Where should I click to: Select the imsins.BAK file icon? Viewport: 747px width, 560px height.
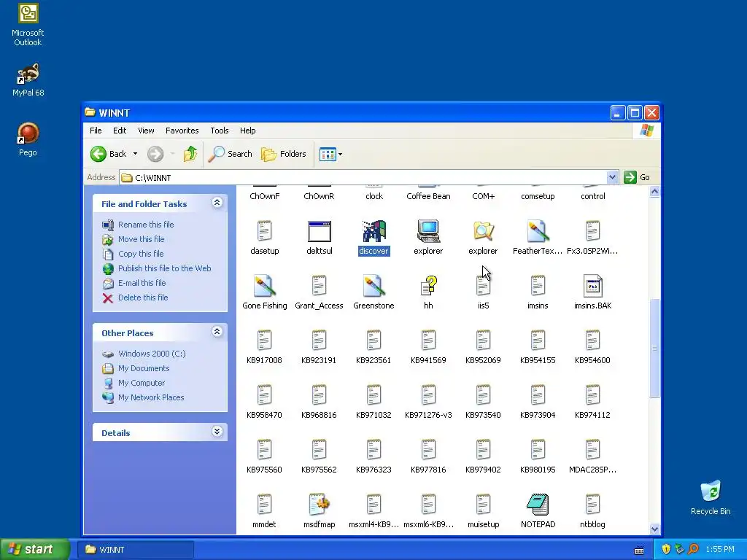point(592,286)
